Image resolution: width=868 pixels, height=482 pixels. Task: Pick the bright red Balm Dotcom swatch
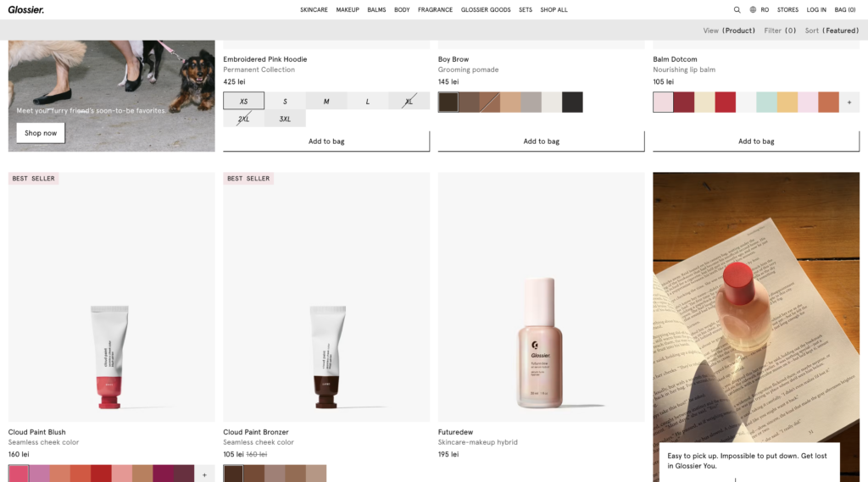[x=726, y=102]
